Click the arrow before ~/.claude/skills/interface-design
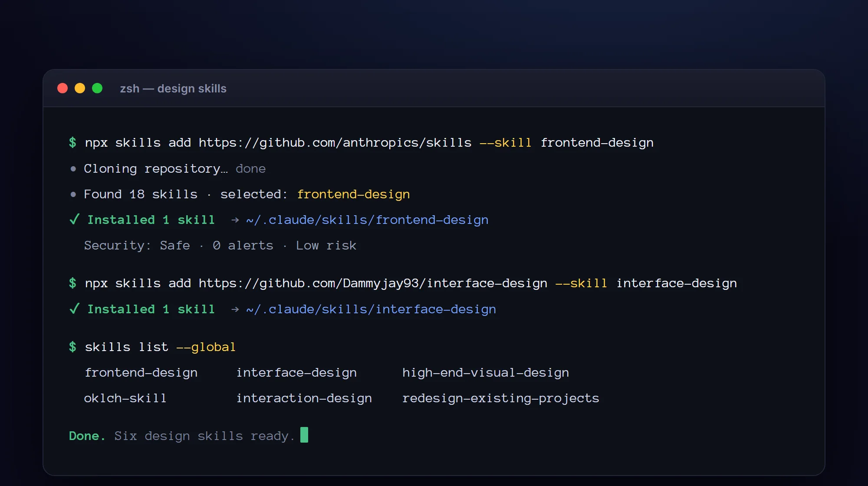The image size is (868, 486). 235,309
